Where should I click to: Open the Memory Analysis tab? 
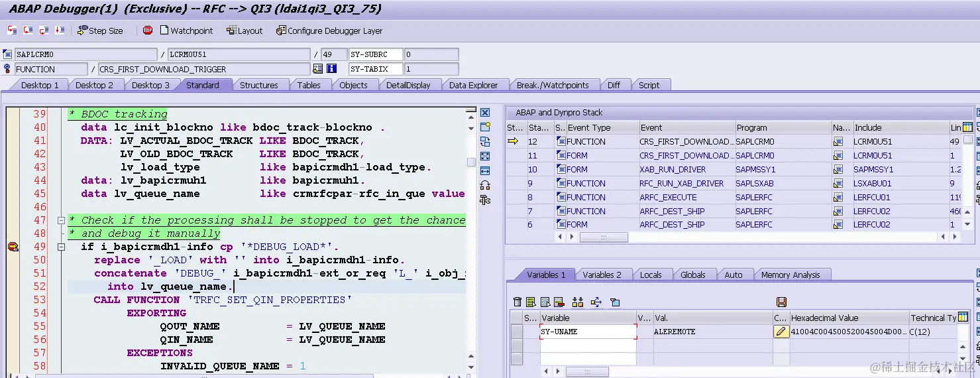coord(790,275)
